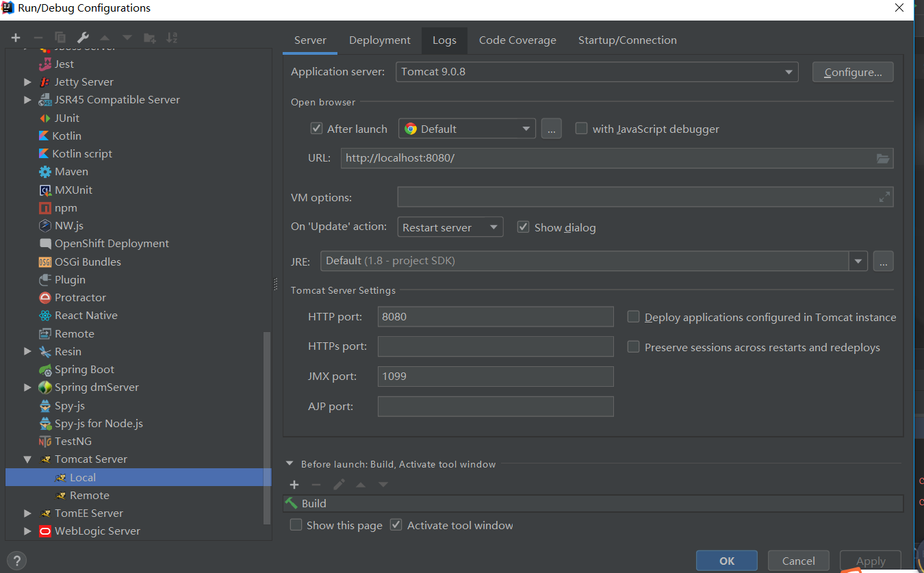Click the sort configurations alphabetically icon
The image size is (924, 573).
pyautogui.click(x=172, y=38)
